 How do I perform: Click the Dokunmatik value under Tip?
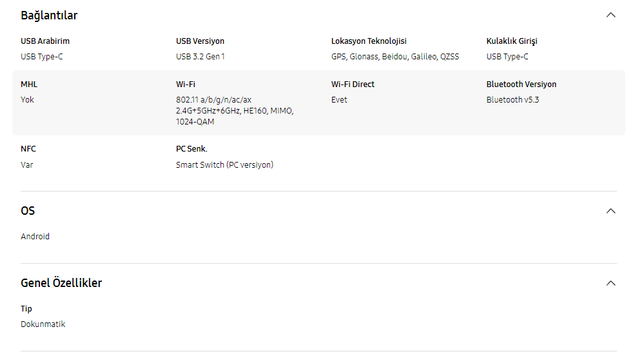[43, 324]
